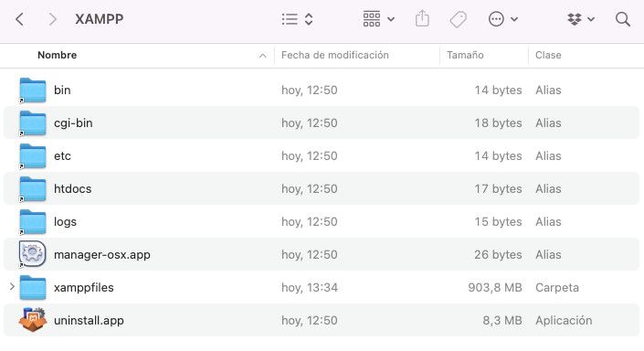
Task: Sort by the Clase column header
Action: click(x=548, y=55)
